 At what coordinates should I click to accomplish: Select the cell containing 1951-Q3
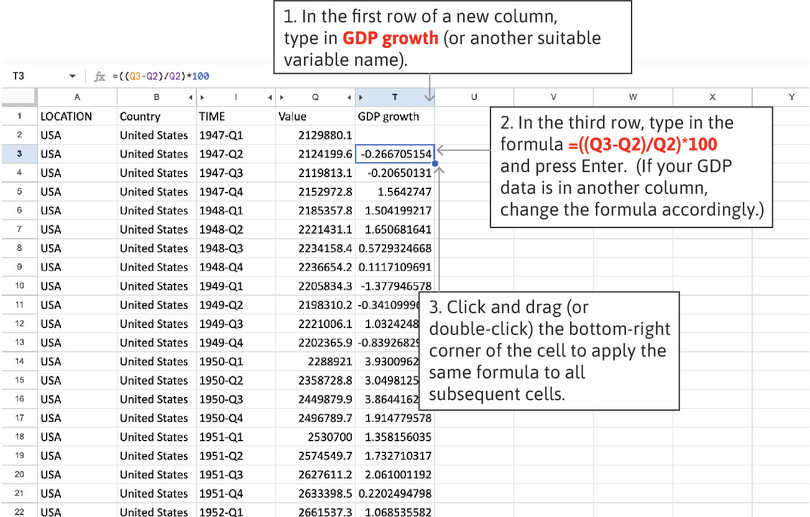pyautogui.click(x=236, y=475)
